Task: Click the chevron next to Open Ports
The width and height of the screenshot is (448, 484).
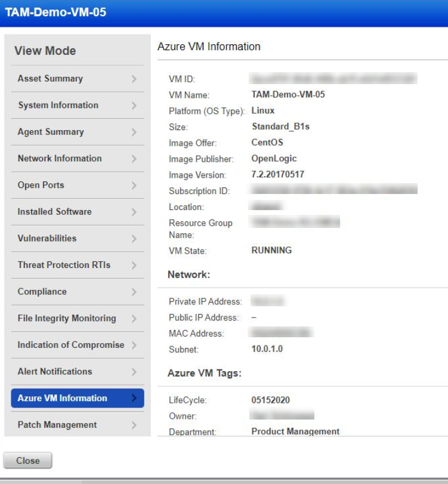Action: 134,186
